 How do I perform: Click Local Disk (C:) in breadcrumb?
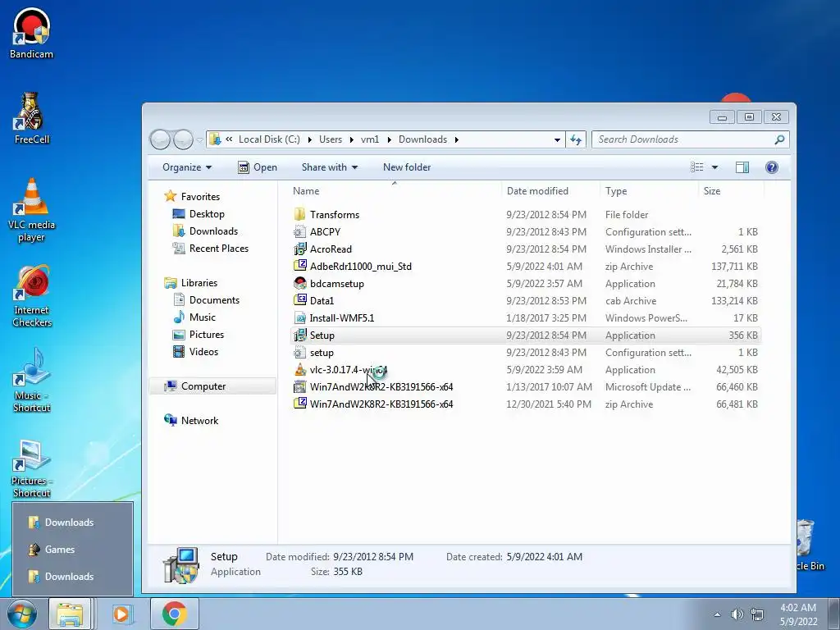tap(269, 139)
